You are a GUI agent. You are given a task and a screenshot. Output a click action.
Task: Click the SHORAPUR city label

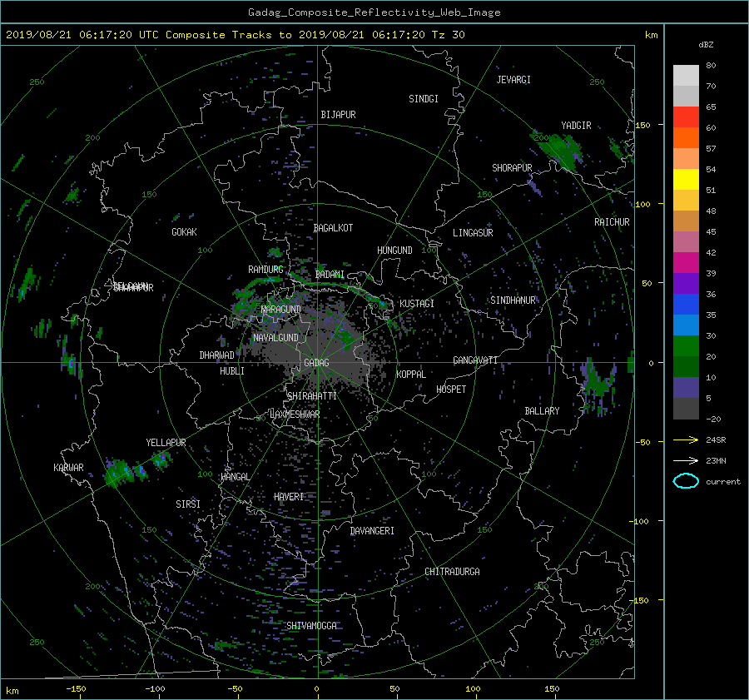(512, 168)
